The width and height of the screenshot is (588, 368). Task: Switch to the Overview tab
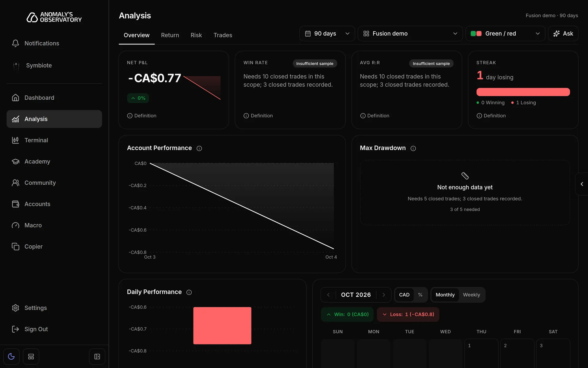pyautogui.click(x=137, y=35)
